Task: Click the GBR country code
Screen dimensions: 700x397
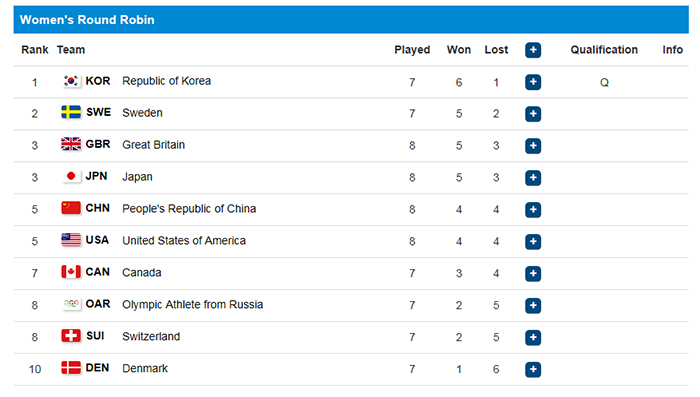Action: pos(98,144)
